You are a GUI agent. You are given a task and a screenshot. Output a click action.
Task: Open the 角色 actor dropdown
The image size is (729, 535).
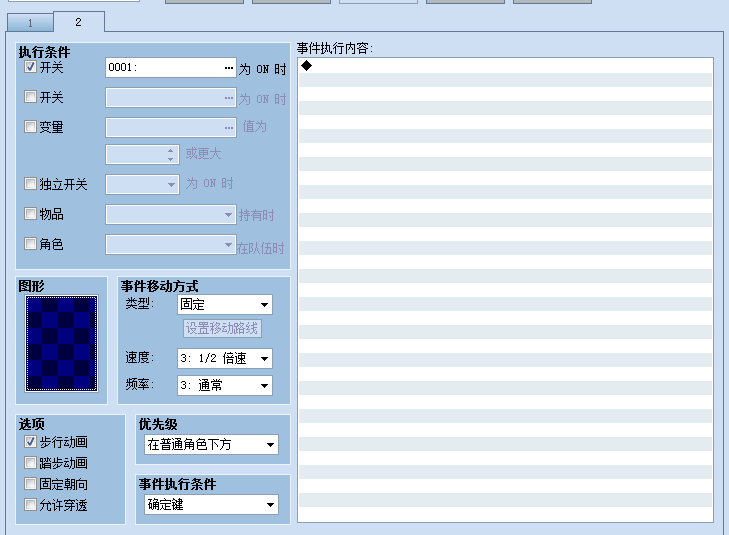tap(171, 244)
